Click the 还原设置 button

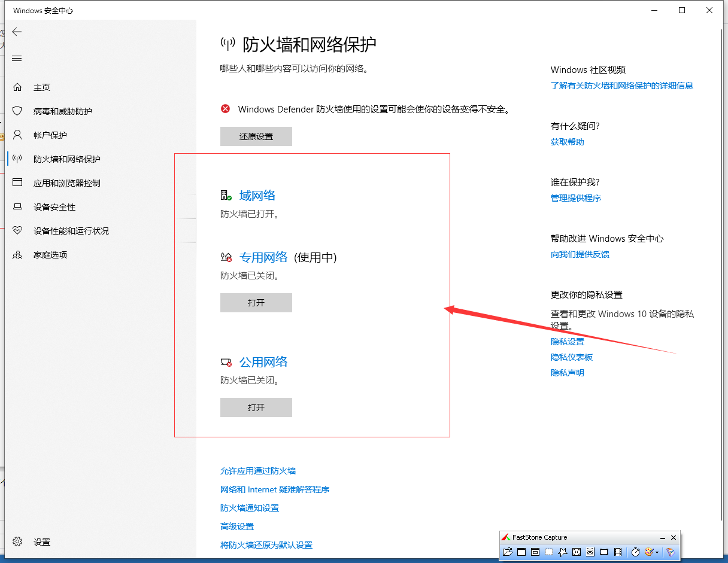[x=256, y=136]
